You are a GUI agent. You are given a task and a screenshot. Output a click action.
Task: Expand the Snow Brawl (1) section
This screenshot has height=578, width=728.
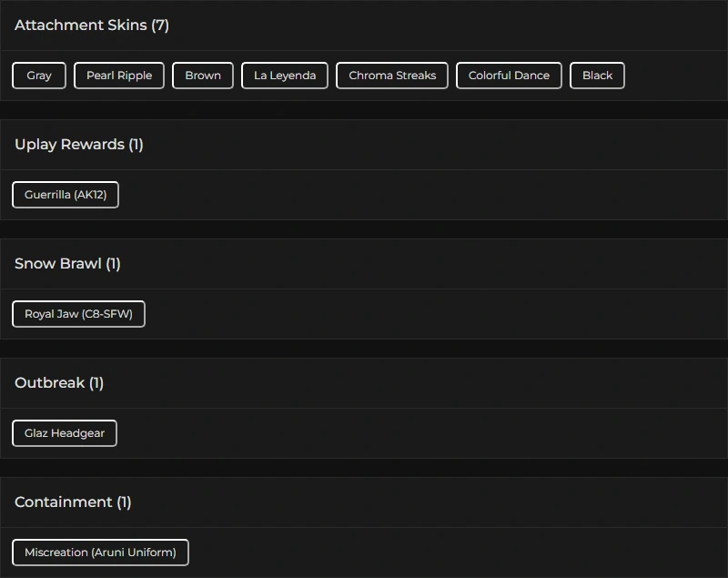coord(67,264)
